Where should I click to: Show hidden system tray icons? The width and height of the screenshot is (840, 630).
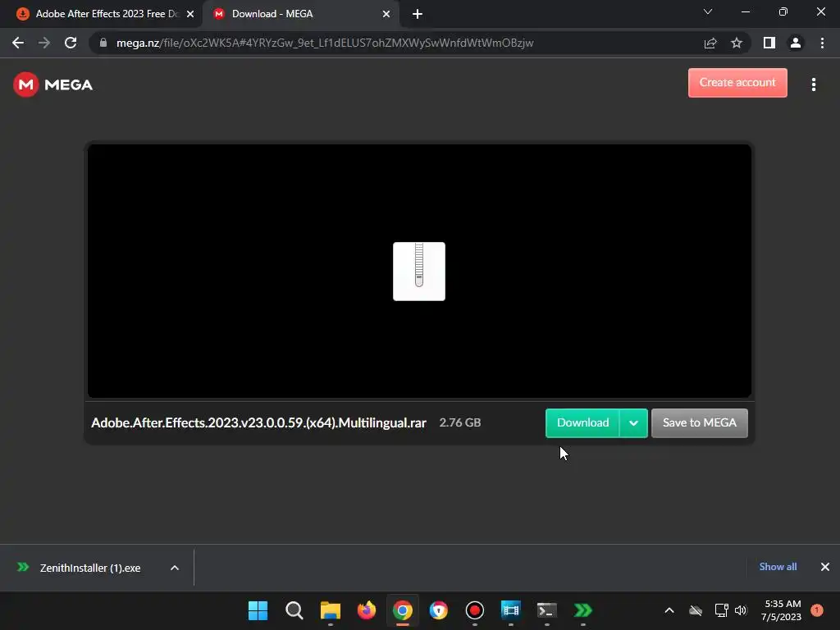669,610
